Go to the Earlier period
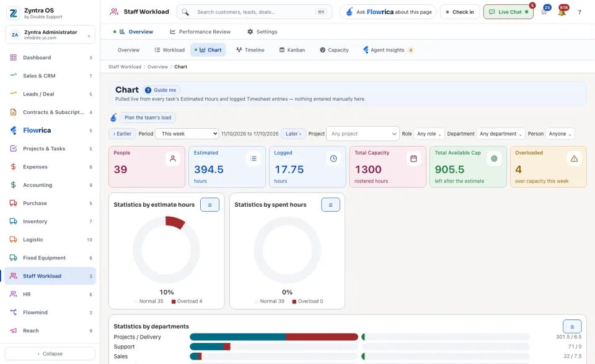The height and width of the screenshot is (364, 595). tap(122, 134)
